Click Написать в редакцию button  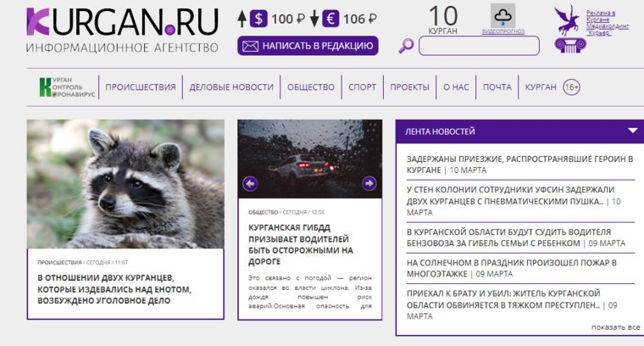point(308,46)
